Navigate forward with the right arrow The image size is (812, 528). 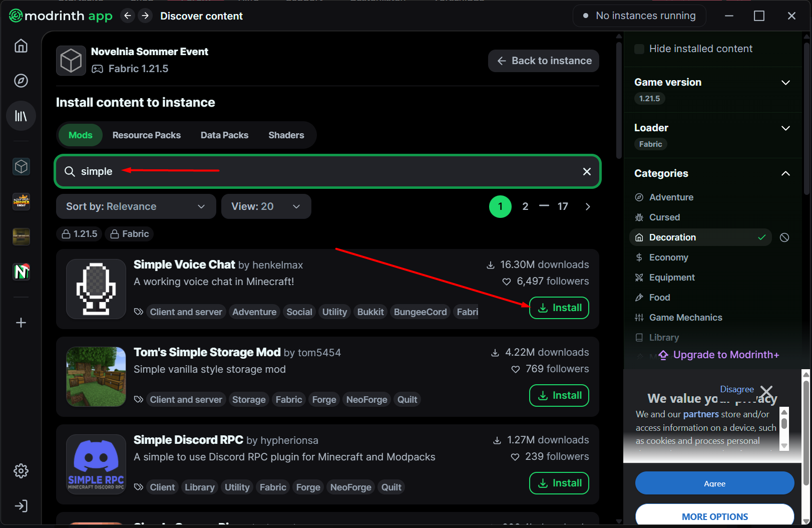(145, 16)
